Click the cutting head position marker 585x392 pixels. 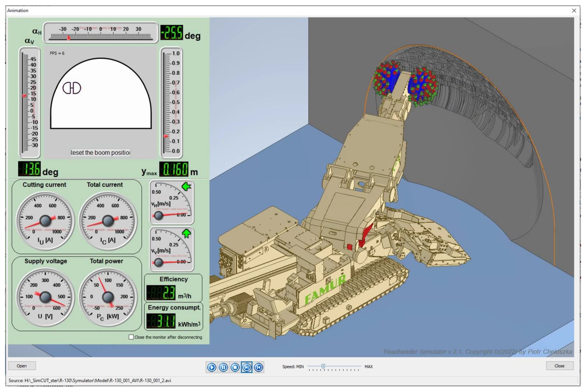coord(72,88)
